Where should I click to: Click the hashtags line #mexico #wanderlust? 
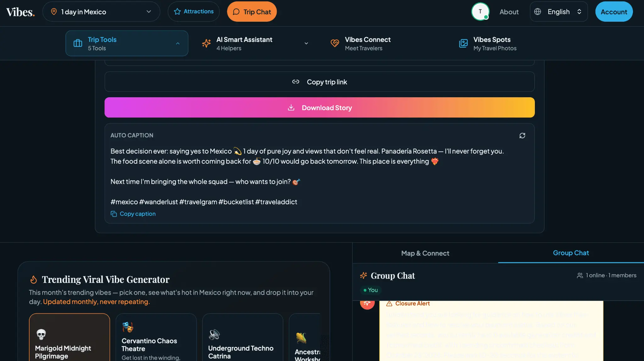click(x=204, y=202)
